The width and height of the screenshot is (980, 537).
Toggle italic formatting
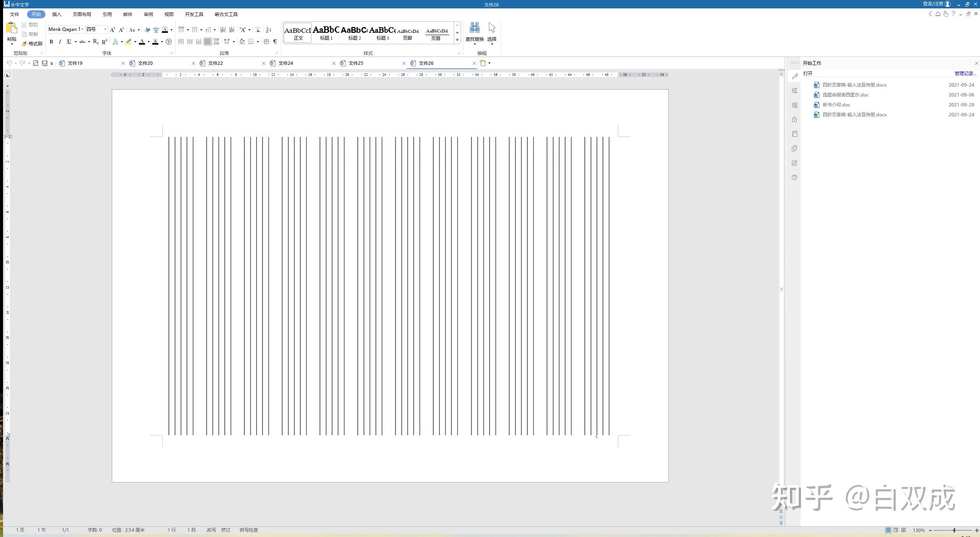pos(60,42)
